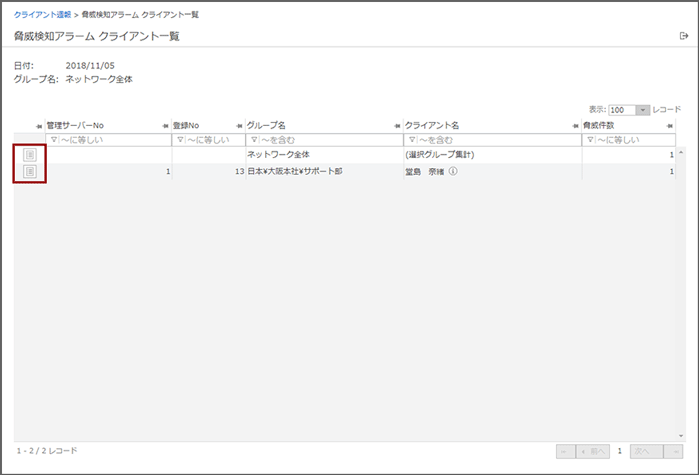Pin the クライアント名 column

click(x=576, y=126)
